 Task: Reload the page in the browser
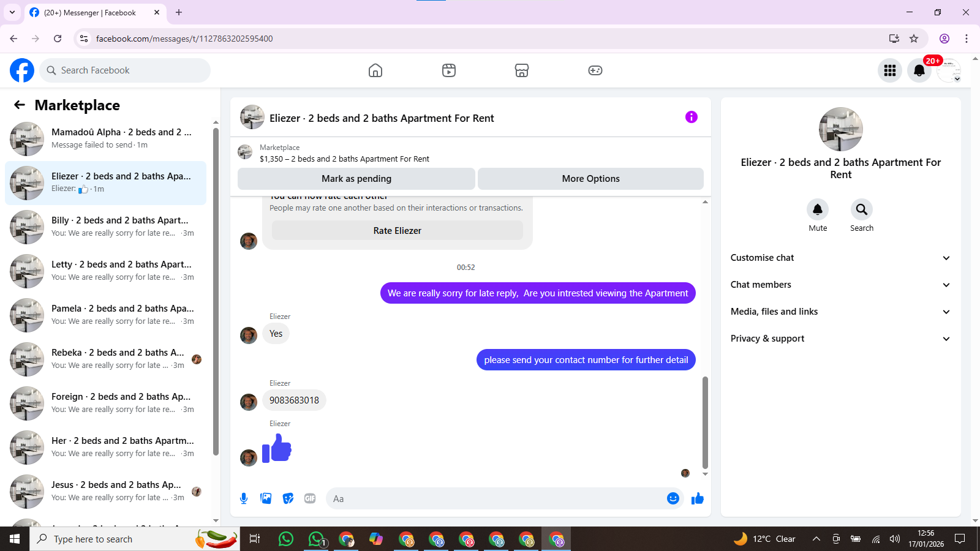tap(58, 39)
